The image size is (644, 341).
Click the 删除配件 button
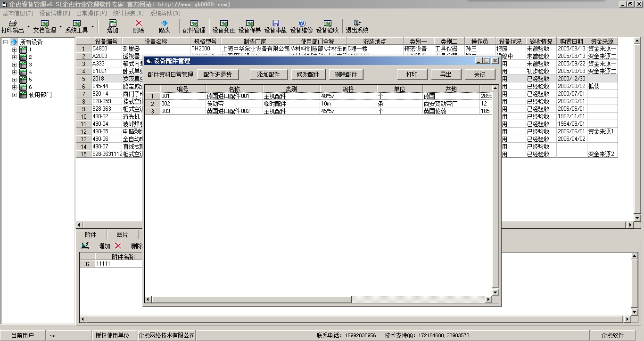tap(346, 74)
